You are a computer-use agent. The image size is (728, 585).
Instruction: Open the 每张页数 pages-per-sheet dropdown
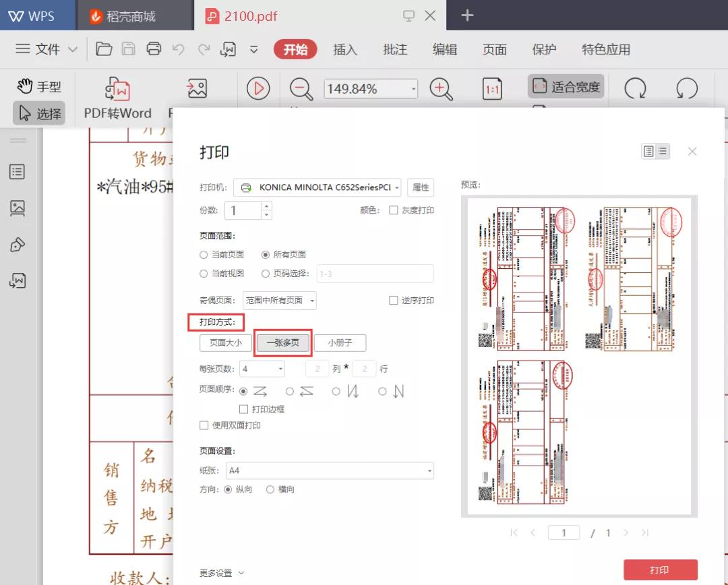[x=262, y=368]
